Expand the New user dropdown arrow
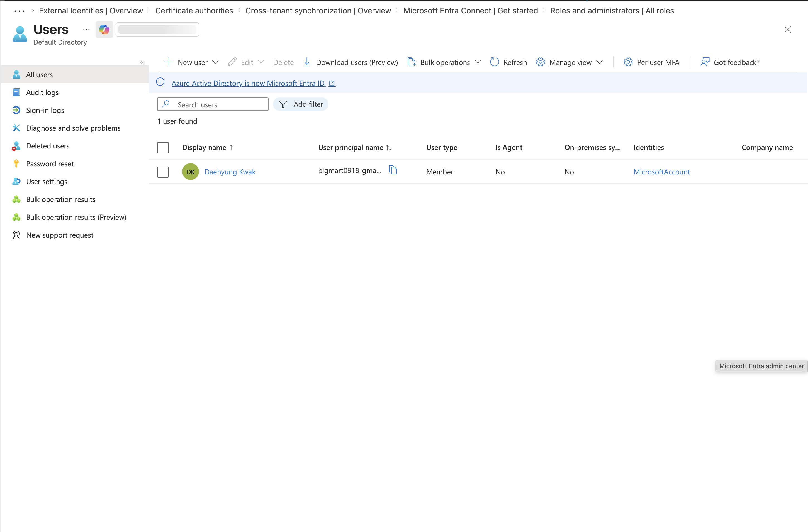Image resolution: width=808 pixels, height=532 pixels. [x=215, y=62]
